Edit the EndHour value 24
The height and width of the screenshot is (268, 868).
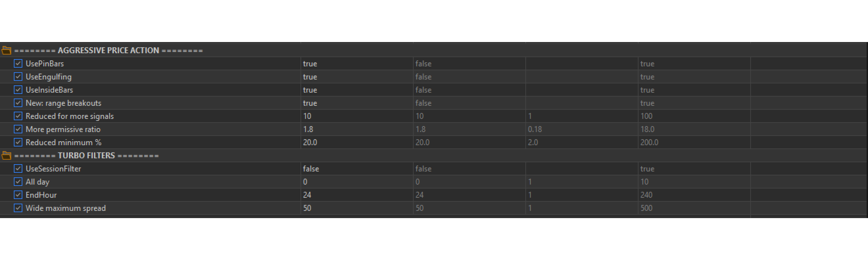[x=356, y=195]
